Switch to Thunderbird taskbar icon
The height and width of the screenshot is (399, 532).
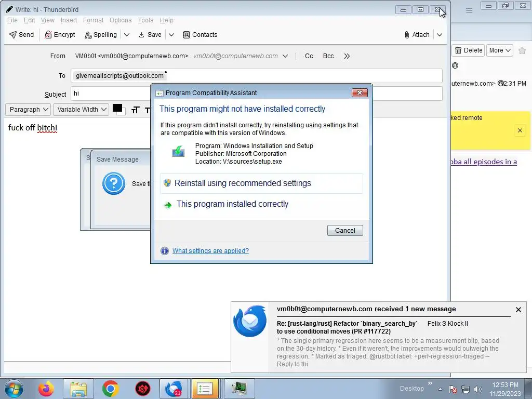(174, 389)
